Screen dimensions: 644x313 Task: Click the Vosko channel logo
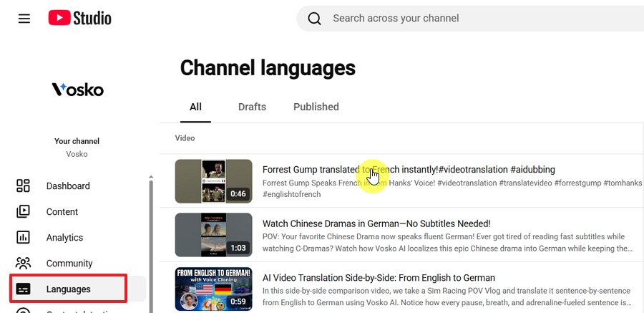[77, 90]
